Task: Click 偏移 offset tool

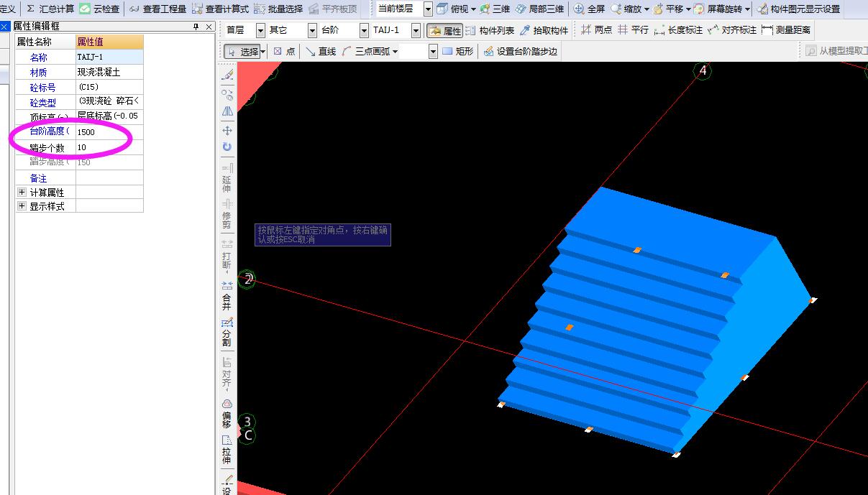Action: (x=227, y=414)
